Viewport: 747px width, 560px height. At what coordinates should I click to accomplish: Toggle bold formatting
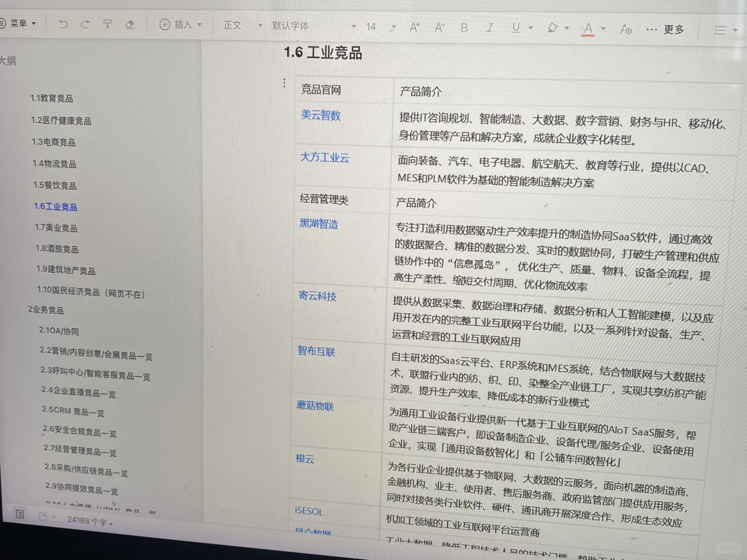(464, 29)
